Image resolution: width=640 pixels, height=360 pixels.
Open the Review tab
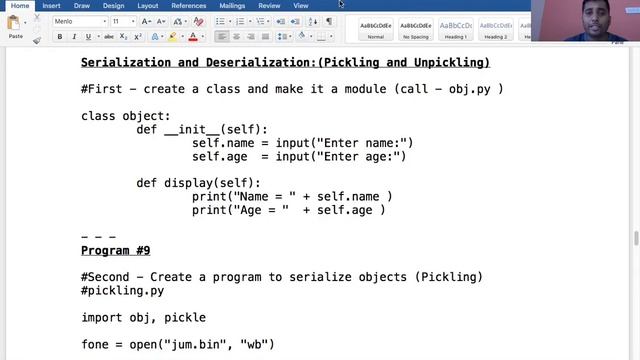269,6
